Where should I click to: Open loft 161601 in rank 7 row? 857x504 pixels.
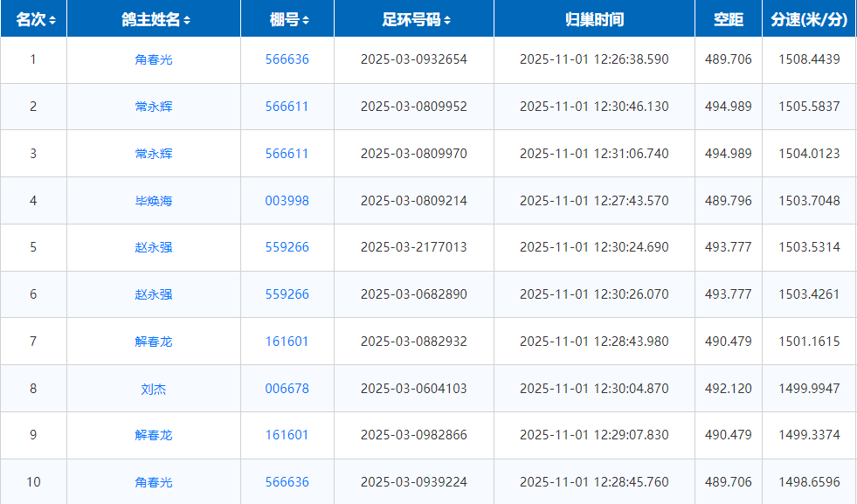[287, 342]
